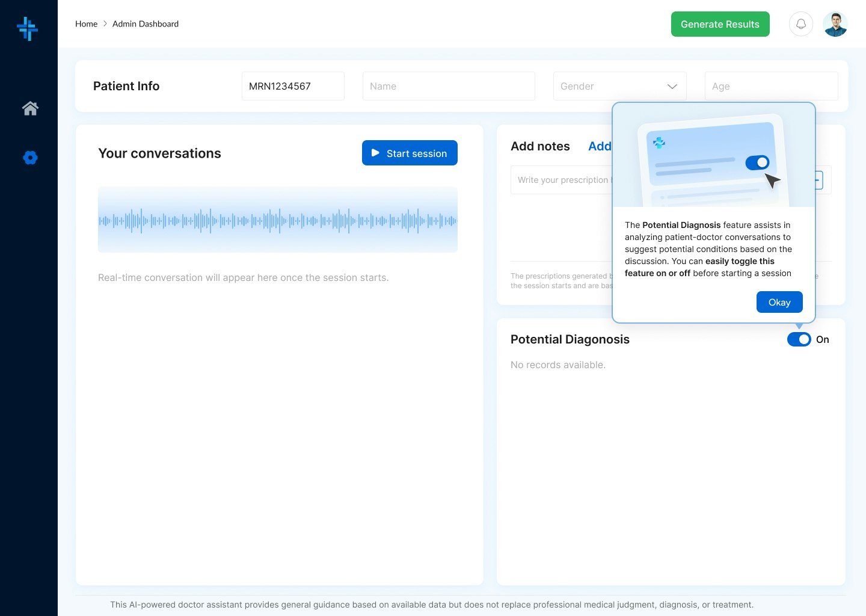Click the audio waveform visualization
866x616 pixels.
click(x=278, y=220)
